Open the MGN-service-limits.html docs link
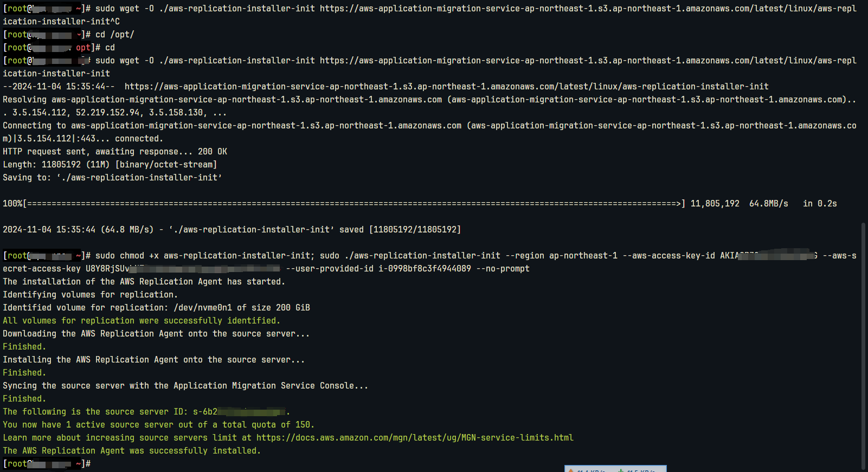Screen dimensions: 868x472 415,438
